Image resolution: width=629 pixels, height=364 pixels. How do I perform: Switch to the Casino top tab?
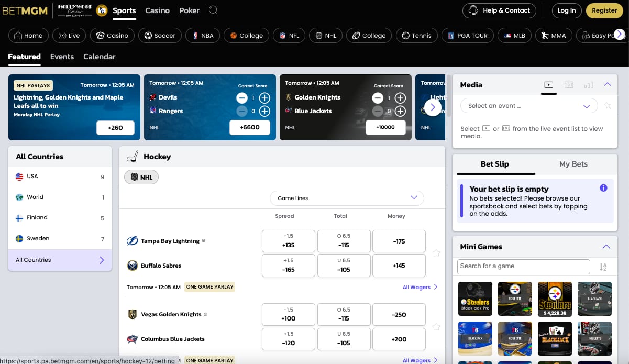(158, 10)
